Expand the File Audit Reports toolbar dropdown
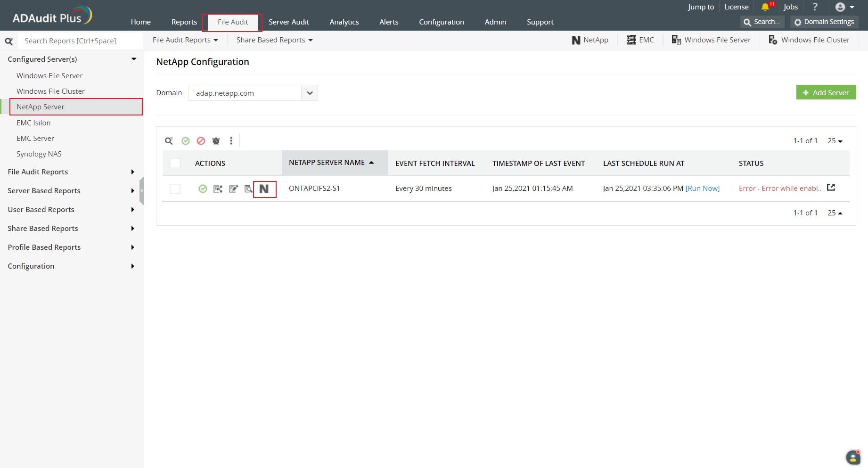The image size is (868, 468). [x=185, y=40]
